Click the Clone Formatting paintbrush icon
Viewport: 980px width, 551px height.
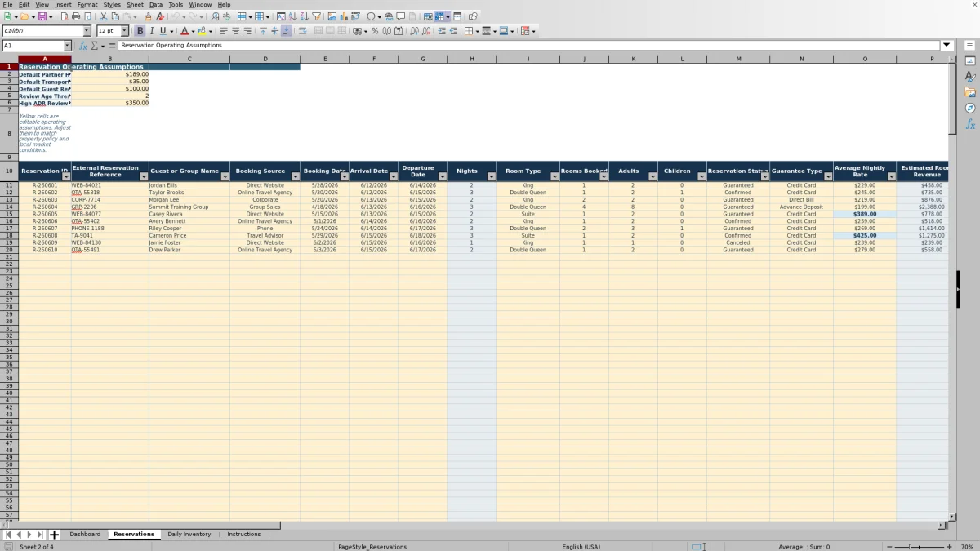(x=148, y=16)
